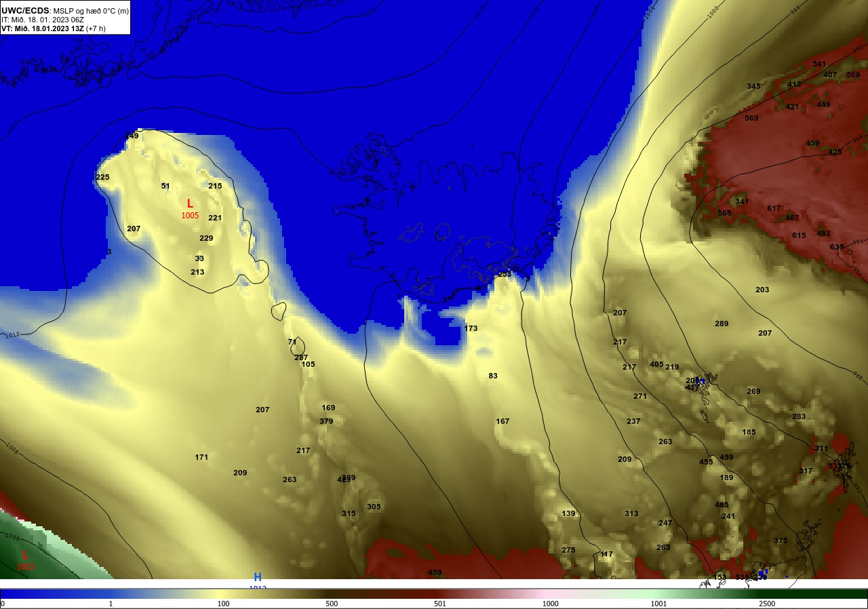The image size is (868, 609).
Task: Click the '1001' label on the color scale
Action: tap(658, 604)
